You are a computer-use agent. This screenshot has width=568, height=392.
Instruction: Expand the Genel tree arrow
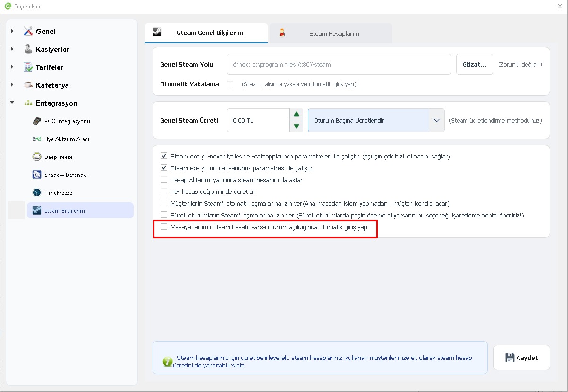click(x=12, y=31)
